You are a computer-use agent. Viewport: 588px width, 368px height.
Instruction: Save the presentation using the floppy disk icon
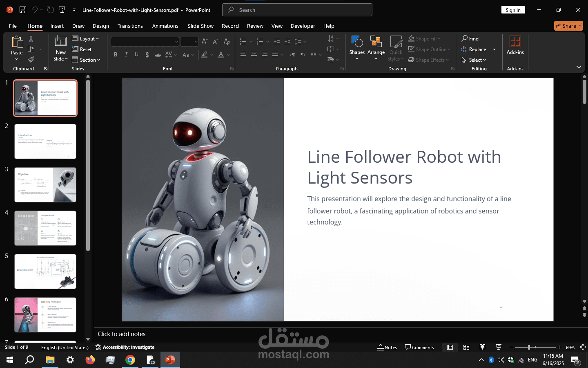23,10
